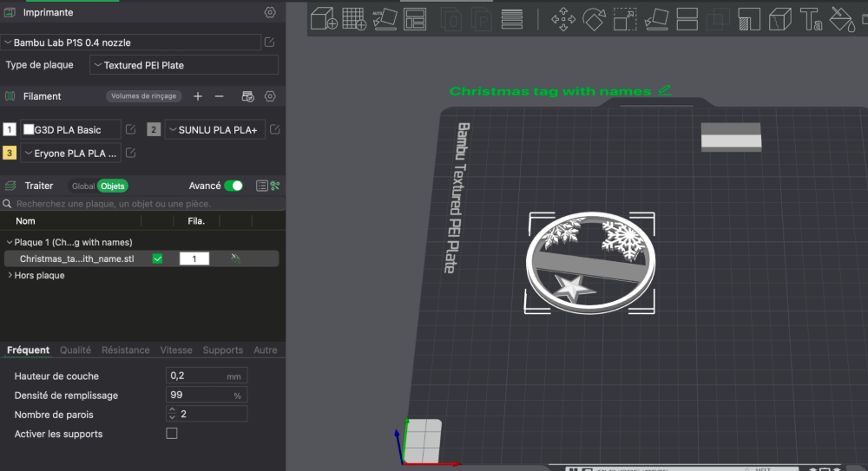Open the Textured PEI Plate dropdown
Screen dimensions: 868x471
click(x=184, y=65)
